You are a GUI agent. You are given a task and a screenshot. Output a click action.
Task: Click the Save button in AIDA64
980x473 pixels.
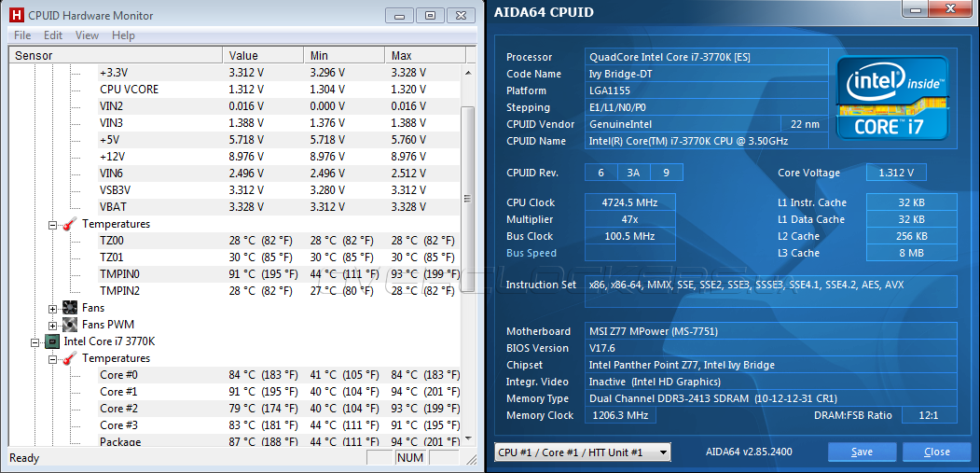click(862, 452)
